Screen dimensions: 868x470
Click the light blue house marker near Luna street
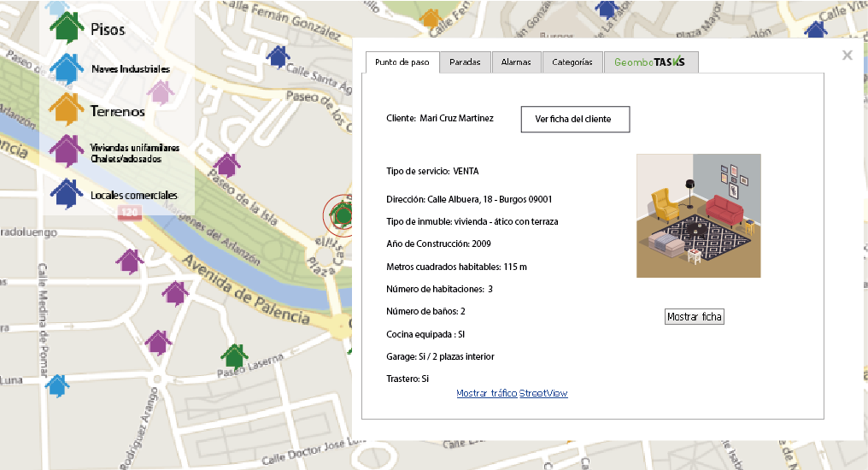(56, 385)
